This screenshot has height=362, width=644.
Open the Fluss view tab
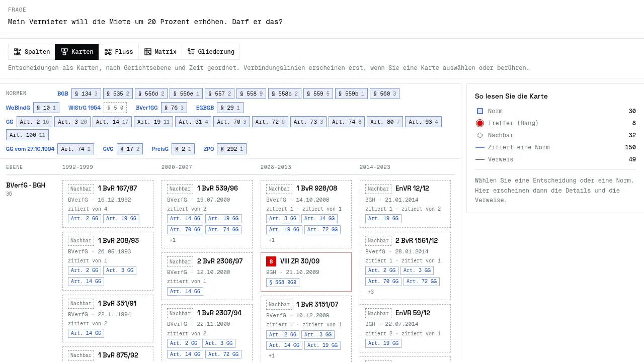click(119, 52)
